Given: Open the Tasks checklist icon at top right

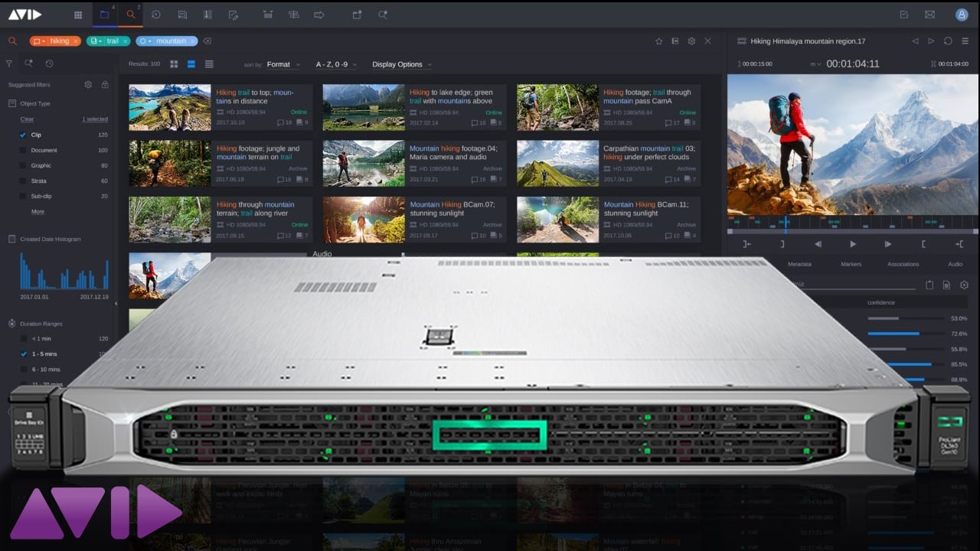Looking at the screenshot, I should [904, 15].
